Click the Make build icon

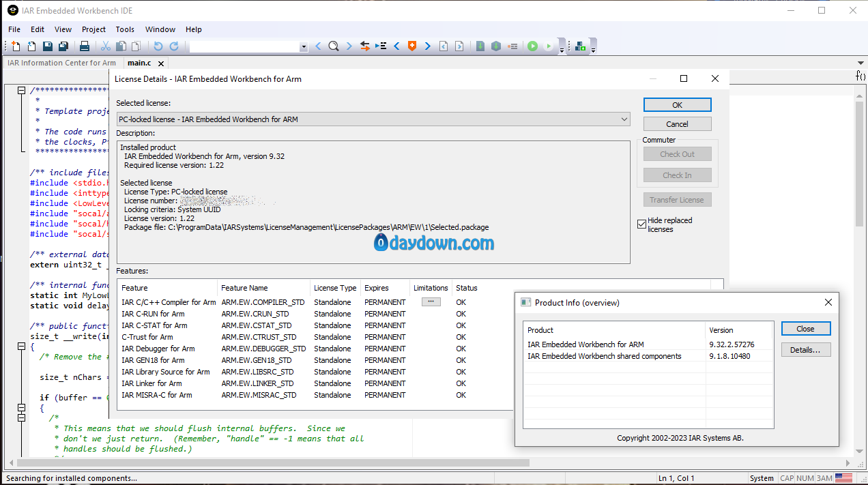coord(496,46)
